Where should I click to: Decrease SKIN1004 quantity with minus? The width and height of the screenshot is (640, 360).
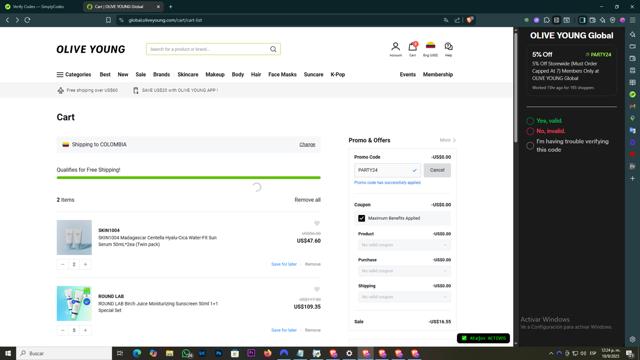(x=62, y=264)
